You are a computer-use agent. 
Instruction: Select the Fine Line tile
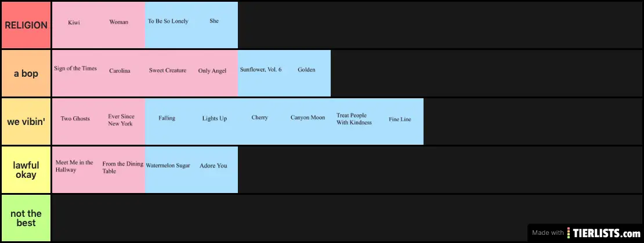click(400, 121)
